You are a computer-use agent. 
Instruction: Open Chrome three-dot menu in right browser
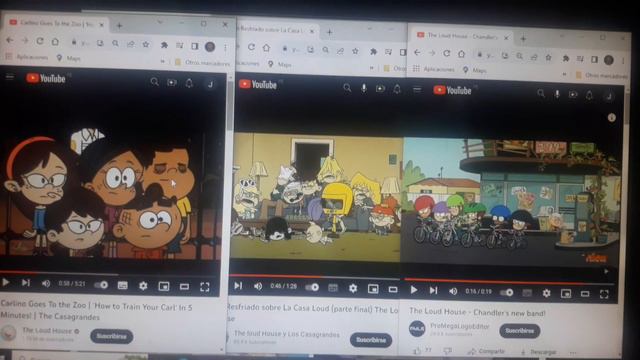pos(623,60)
